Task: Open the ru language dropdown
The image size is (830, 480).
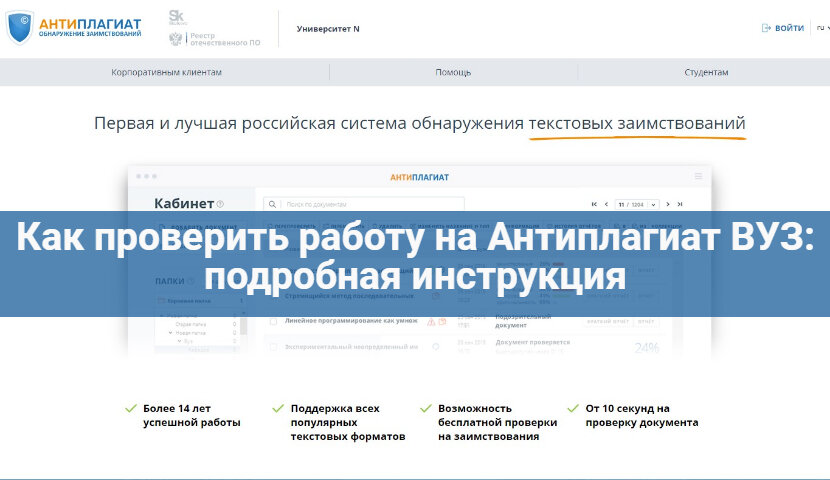Action: 823,28
